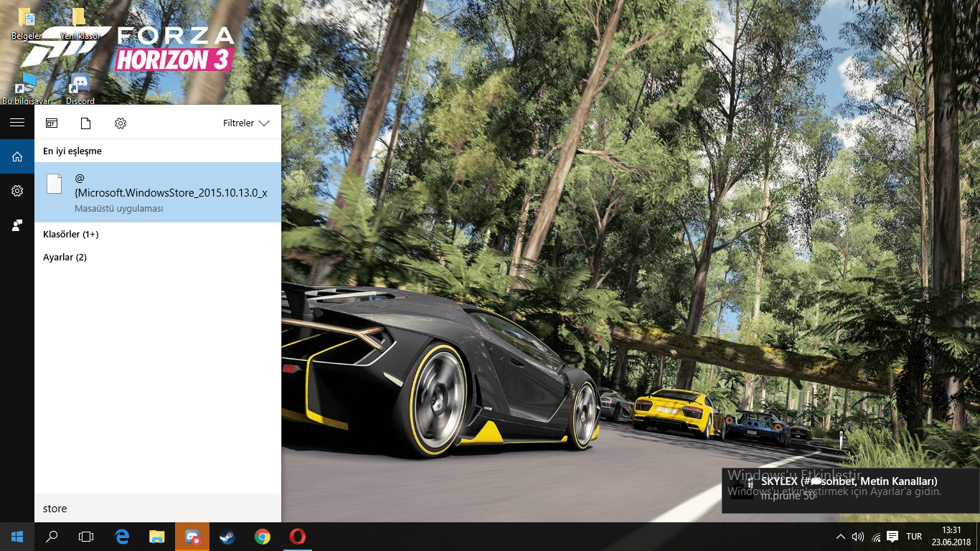Expand the Ayarlar (2) results group

[65, 258]
